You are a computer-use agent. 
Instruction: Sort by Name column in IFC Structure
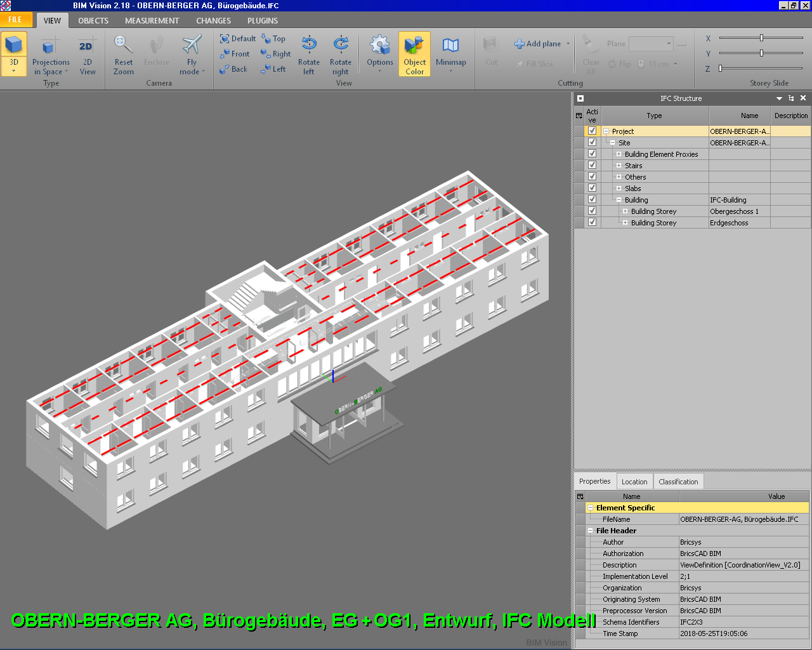click(740, 116)
